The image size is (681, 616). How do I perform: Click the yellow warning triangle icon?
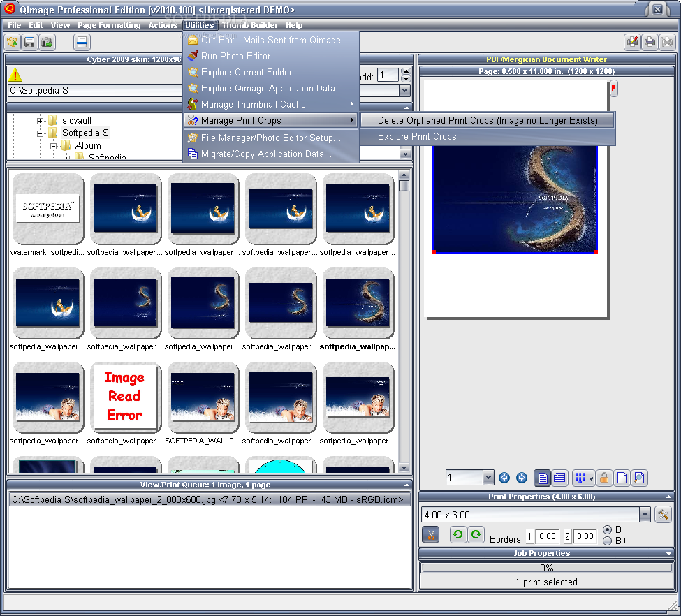pyautogui.click(x=15, y=75)
